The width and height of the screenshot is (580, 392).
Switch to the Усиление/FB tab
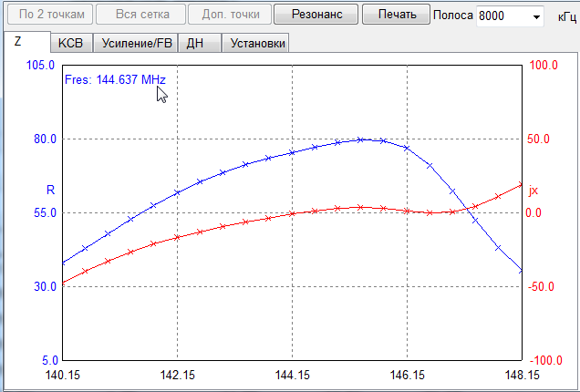tap(134, 44)
